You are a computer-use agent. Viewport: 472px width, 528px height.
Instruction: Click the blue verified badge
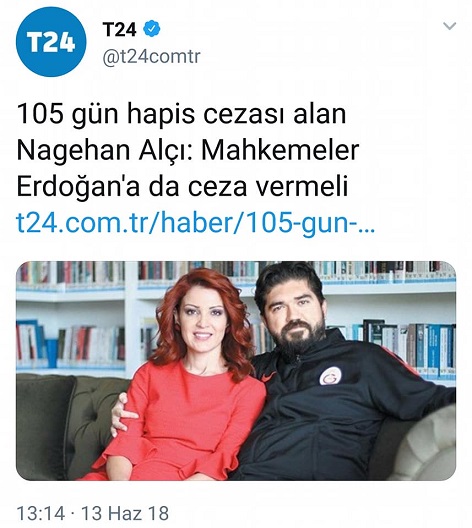coord(152,29)
